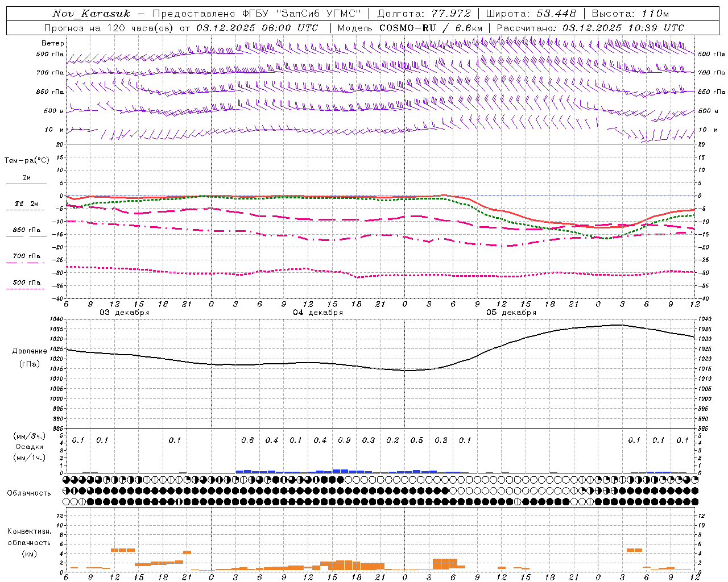
Task: Click the 850 гПа temperature legend entry
Action: tap(27, 230)
